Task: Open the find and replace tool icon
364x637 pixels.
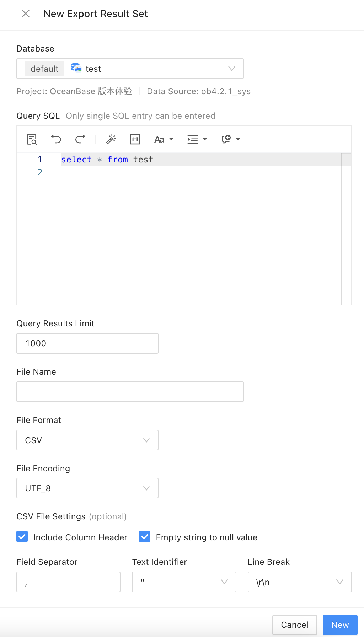Action: [32, 139]
